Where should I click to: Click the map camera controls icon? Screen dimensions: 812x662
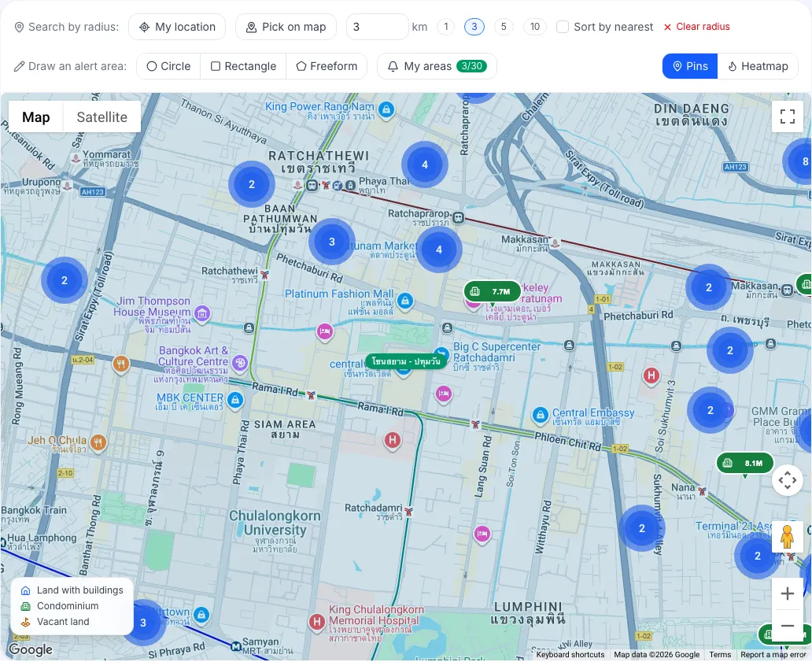coord(787,480)
